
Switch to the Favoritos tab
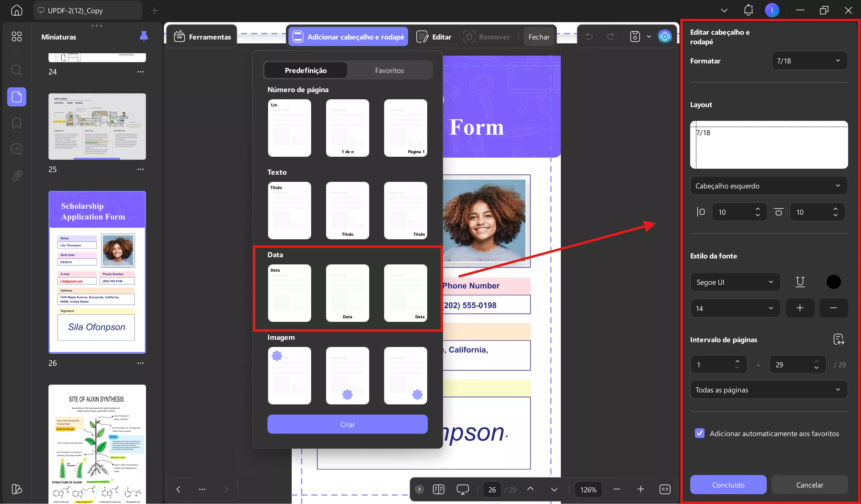(389, 70)
